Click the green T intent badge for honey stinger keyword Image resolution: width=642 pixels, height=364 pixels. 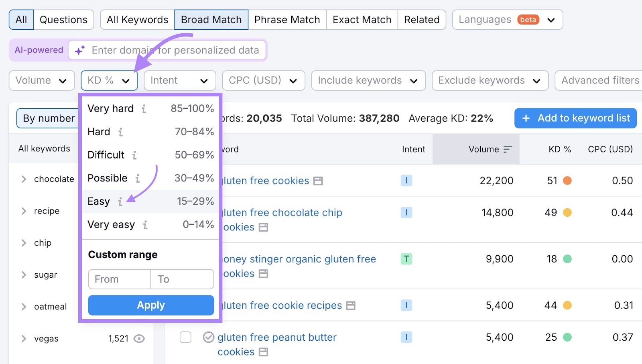(406, 259)
